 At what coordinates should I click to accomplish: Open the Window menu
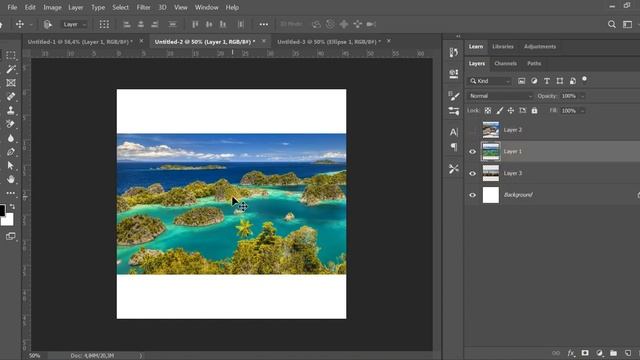tap(207, 7)
